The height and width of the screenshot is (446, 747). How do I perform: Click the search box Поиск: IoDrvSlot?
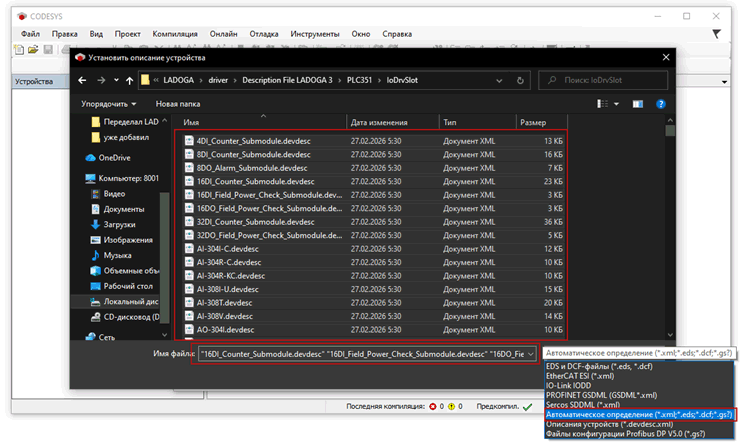603,80
